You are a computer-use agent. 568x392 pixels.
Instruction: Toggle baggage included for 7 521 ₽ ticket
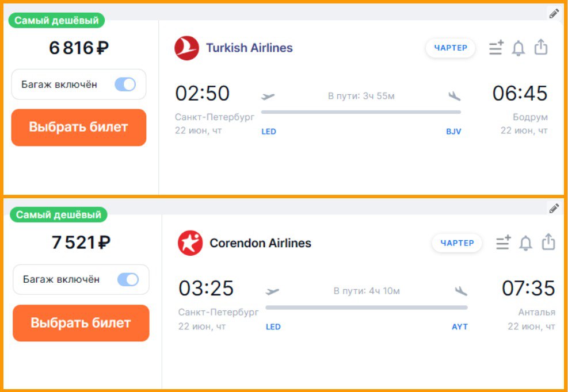coord(128,279)
